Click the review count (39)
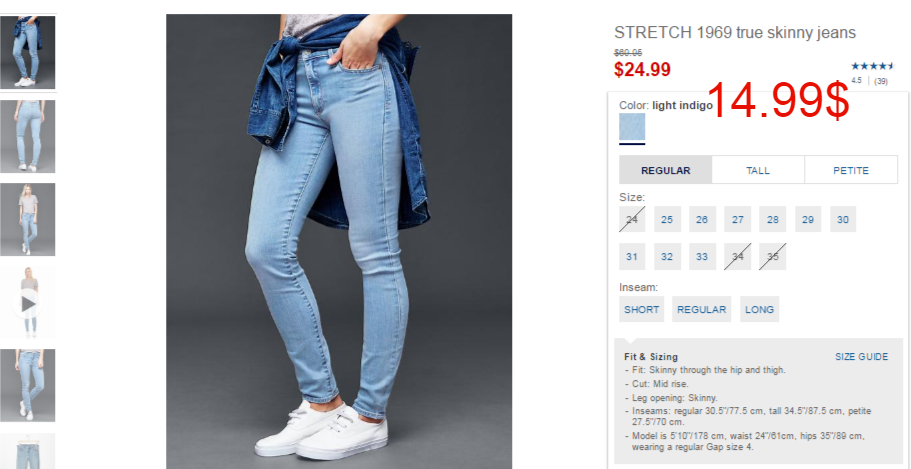 pos(881,81)
